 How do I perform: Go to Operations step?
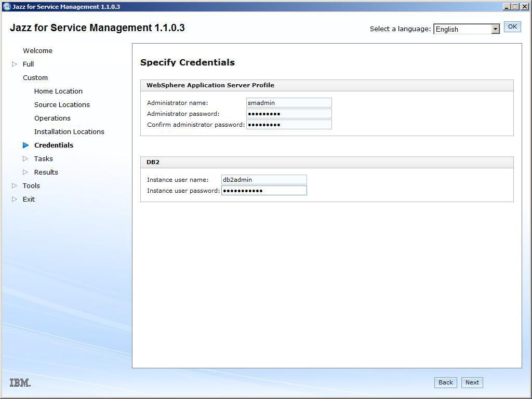(x=52, y=118)
